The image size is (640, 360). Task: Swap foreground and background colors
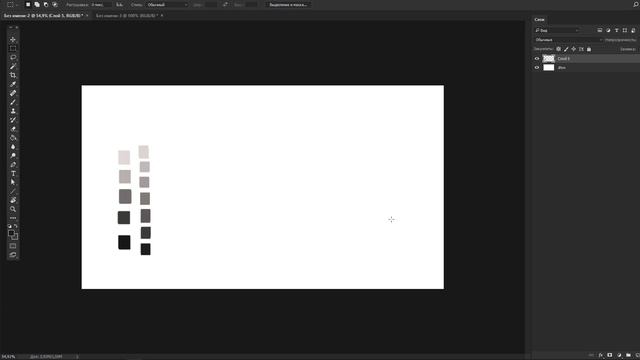16,226
